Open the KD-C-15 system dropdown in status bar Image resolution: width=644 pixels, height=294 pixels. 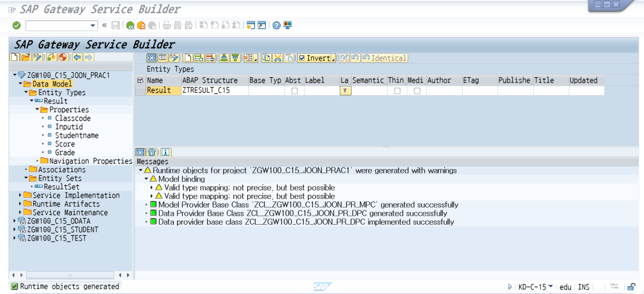pos(551,287)
